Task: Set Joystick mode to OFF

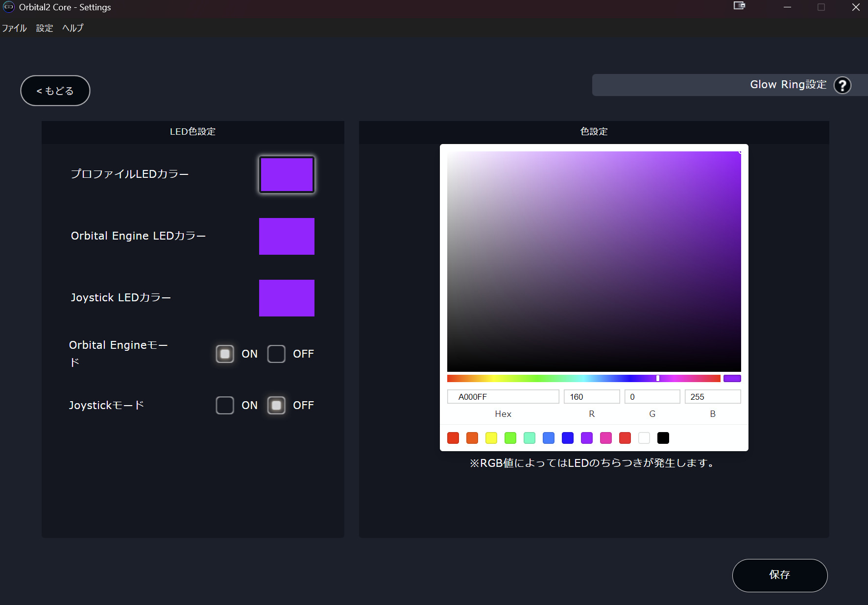Action: (276, 405)
